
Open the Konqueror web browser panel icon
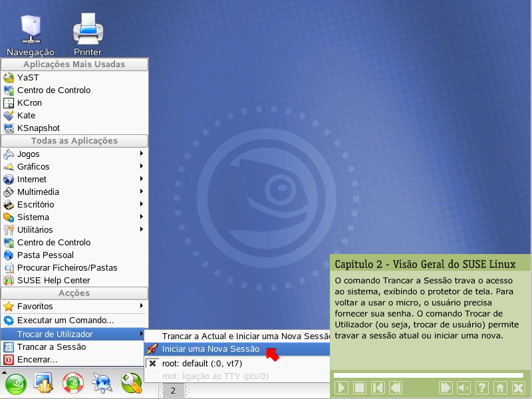point(102,383)
